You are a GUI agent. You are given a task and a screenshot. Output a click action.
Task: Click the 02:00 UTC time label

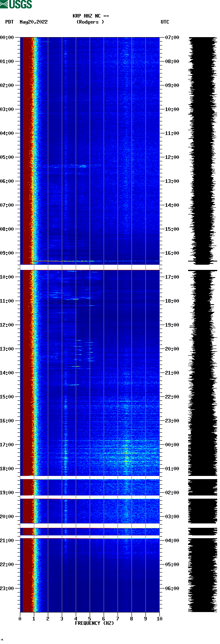click(x=172, y=493)
